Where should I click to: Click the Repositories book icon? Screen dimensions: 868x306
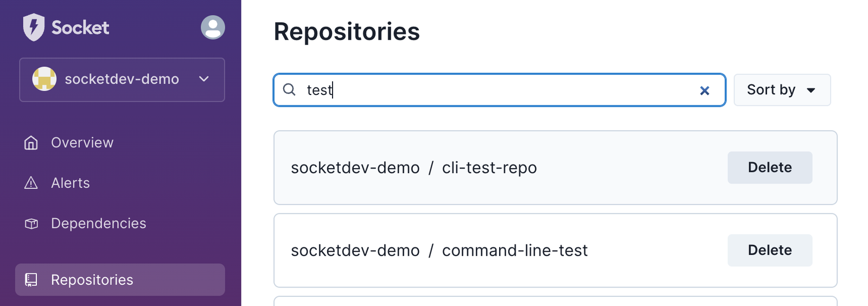(31, 280)
